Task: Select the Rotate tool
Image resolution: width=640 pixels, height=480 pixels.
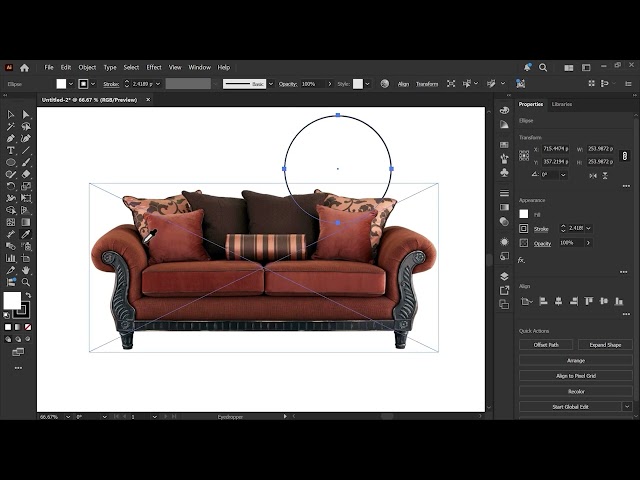Action: [11, 186]
